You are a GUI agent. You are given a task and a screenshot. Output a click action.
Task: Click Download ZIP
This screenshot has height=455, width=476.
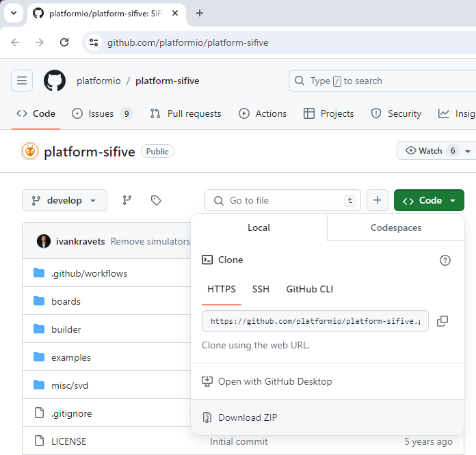(x=247, y=417)
